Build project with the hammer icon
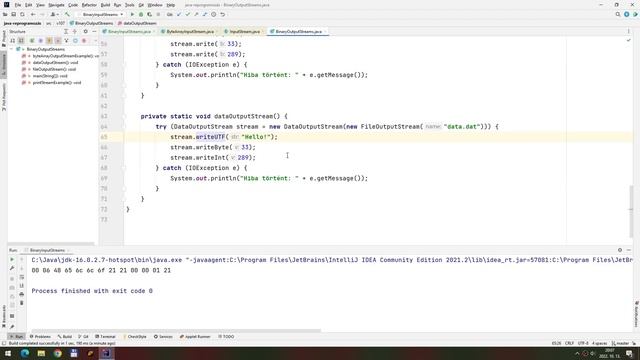Screen dimensions: 640x360 pos(67,14)
